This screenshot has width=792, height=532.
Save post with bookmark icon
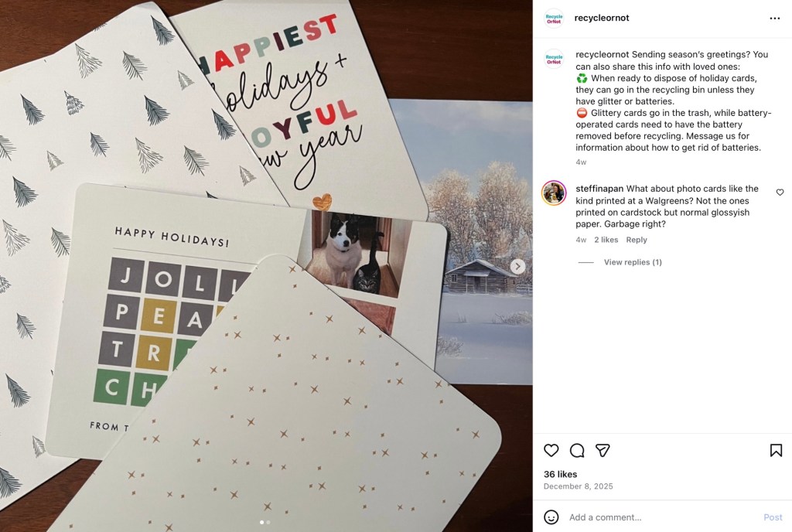pyautogui.click(x=776, y=450)
